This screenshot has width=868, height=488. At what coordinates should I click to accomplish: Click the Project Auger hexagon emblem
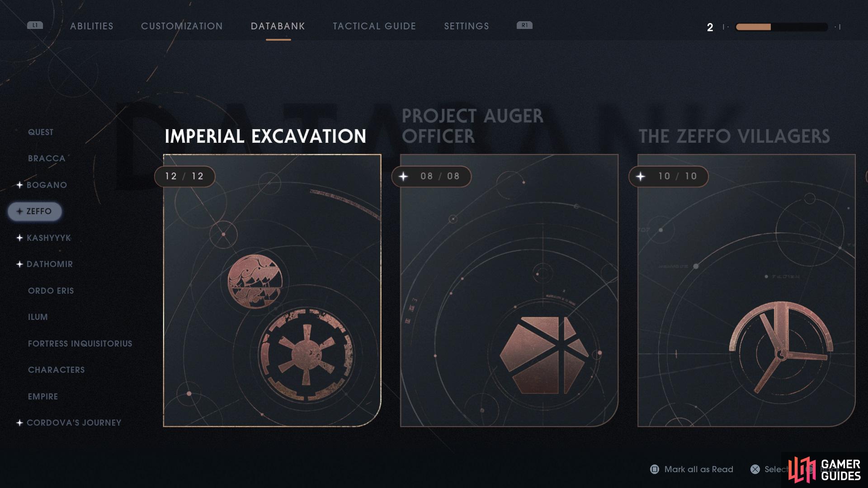click(x=544, y=355)
